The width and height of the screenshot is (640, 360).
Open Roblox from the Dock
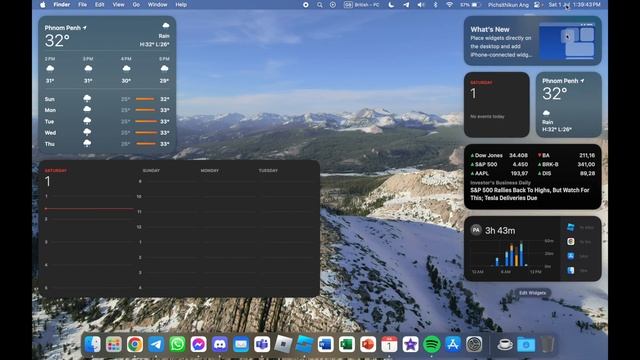283,344
